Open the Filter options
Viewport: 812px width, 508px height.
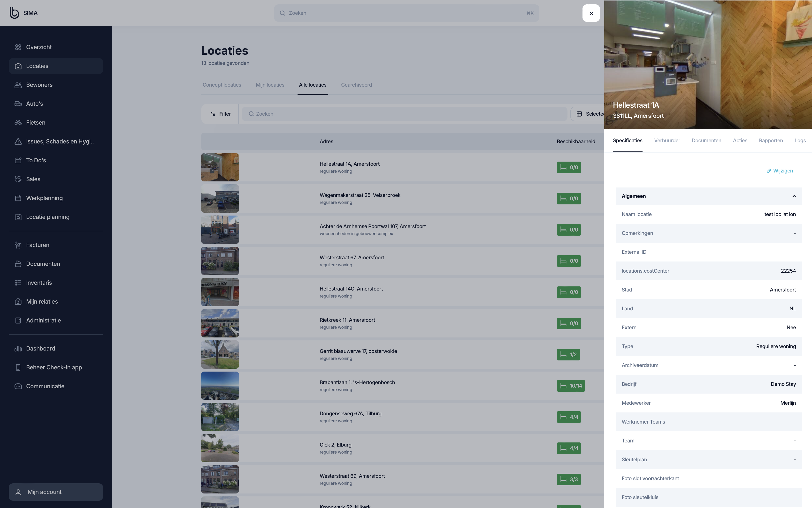[220, 114]
